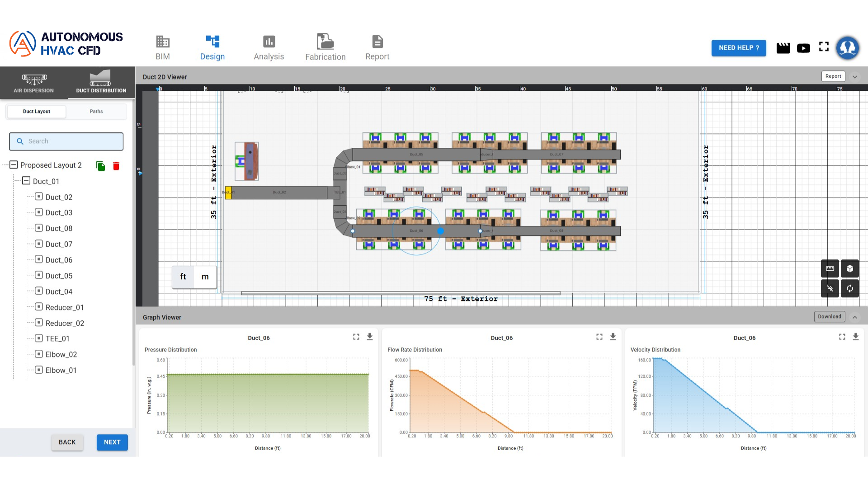Collapse the Proposed Layout 2 tree node

point(14,165)
